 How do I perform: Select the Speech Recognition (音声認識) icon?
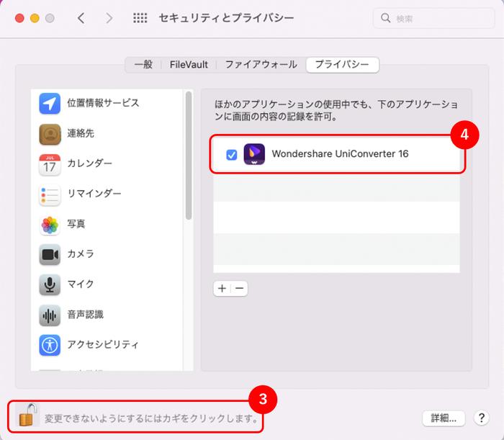tap(50, 315)
